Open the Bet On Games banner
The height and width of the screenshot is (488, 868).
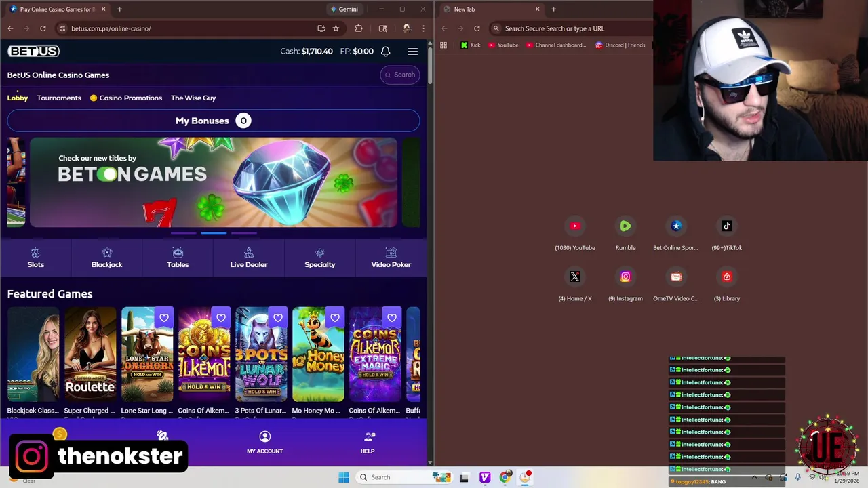point(214,182)
